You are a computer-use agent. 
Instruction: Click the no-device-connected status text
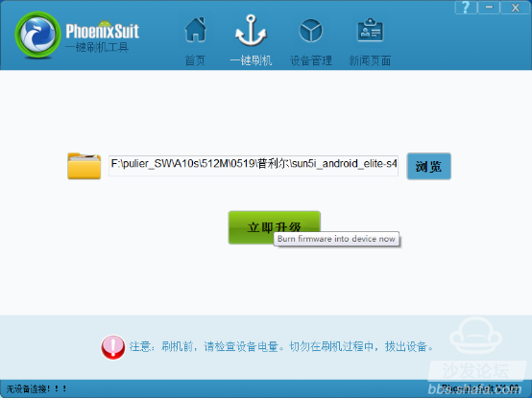pos(36,388)
